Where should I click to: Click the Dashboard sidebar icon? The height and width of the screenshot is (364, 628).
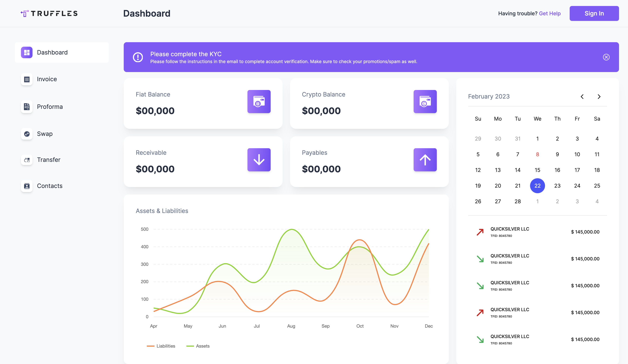click(x=27, y=52)
